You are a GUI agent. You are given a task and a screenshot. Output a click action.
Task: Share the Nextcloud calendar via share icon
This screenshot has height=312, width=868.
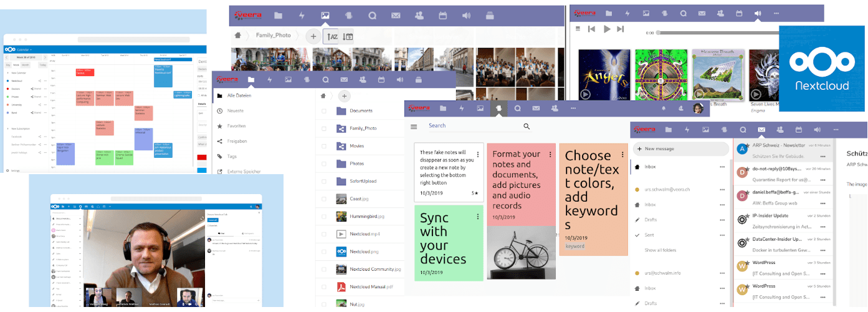click(x=40, y=81)
